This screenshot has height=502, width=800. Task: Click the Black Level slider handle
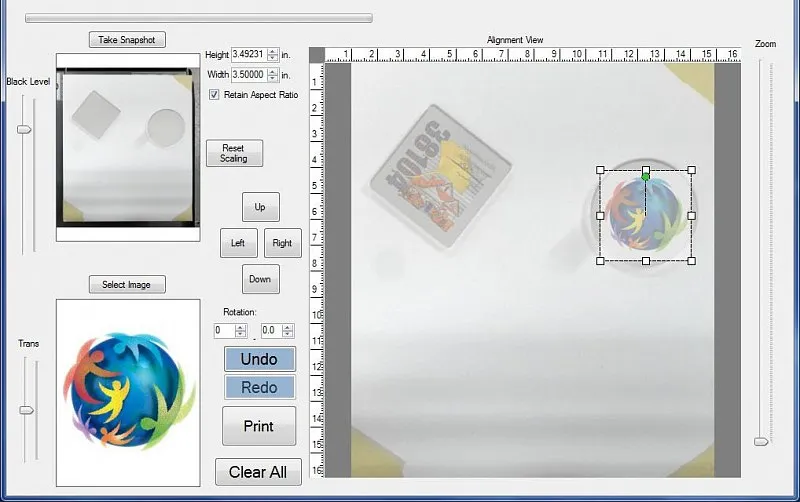point(26,129)
